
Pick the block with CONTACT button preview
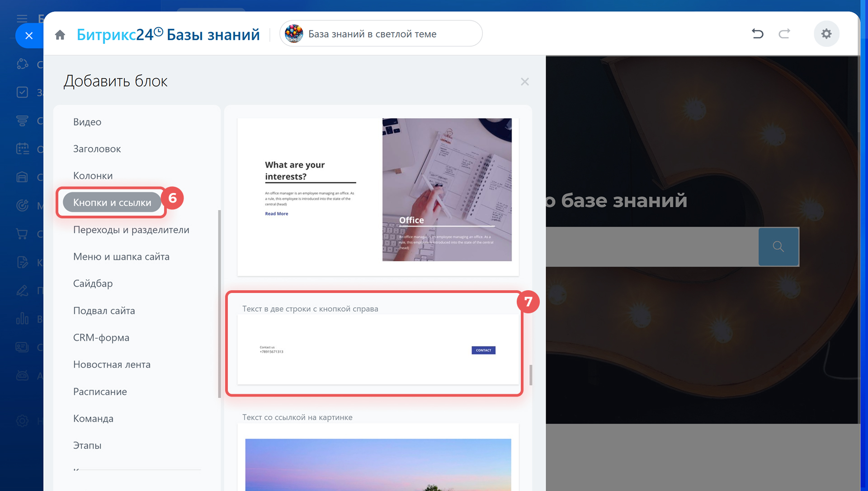378,349
